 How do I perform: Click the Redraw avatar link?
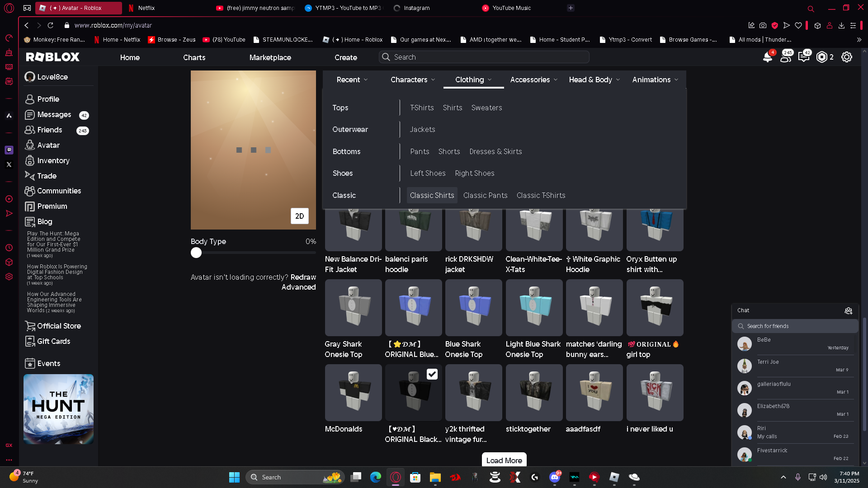click(303, 277)
